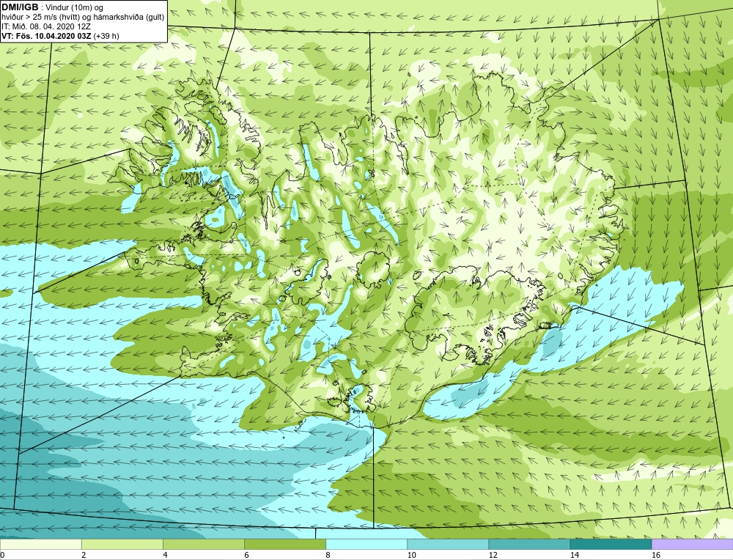733x560 pixels.
Task: Select the turquoise 10–12 m/s legend swatch
Action: [447, 544]
